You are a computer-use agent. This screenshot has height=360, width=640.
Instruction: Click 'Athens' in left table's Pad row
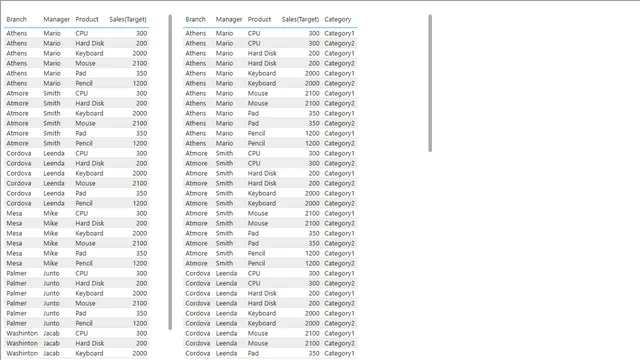pos(16,73)
